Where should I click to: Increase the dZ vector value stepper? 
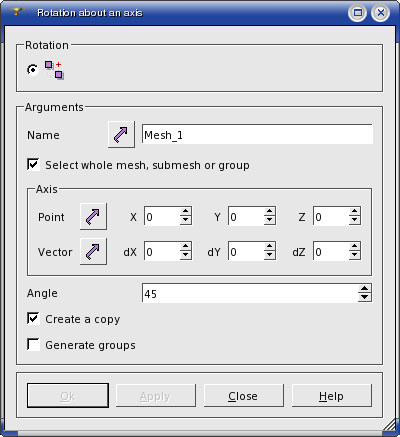354,246
